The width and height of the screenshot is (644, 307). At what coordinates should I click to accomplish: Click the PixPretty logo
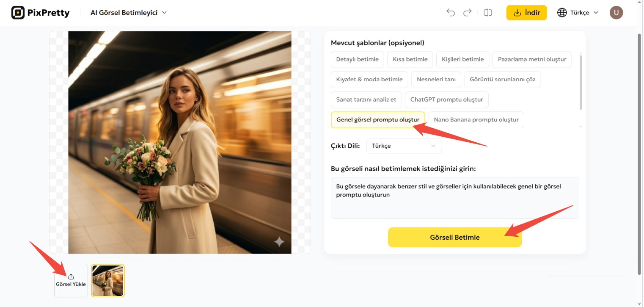pos(40,12)
